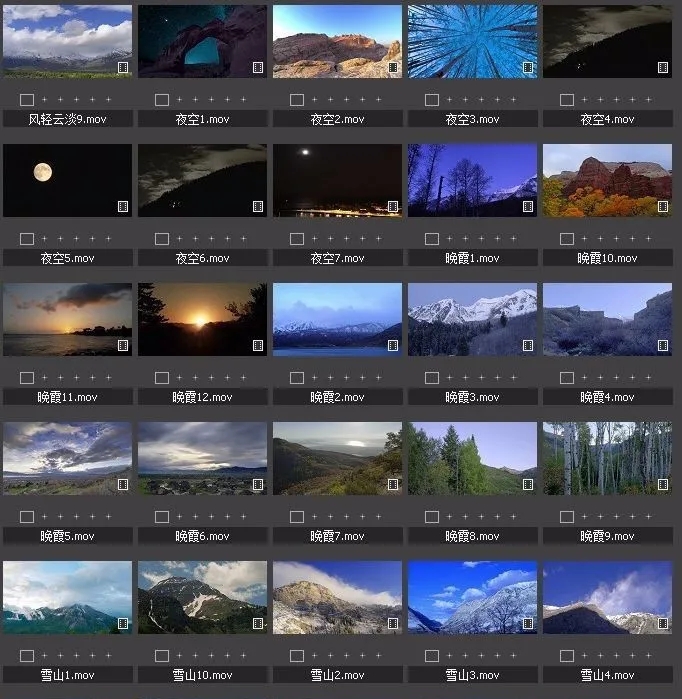Click film strip icon on 雪山10.mov thumbnail
Image resolution: width=682 pixels, height=699 pixels.
[x=258, y=624]
